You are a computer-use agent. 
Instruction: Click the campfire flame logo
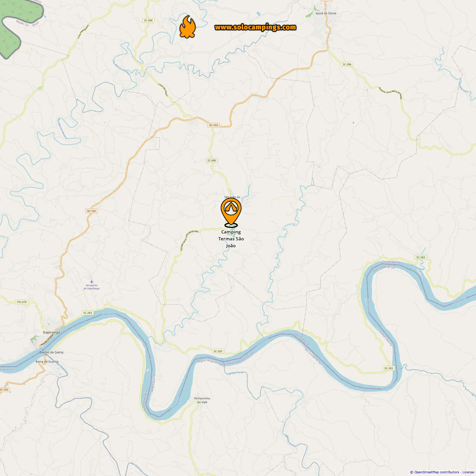coord(188,27)
